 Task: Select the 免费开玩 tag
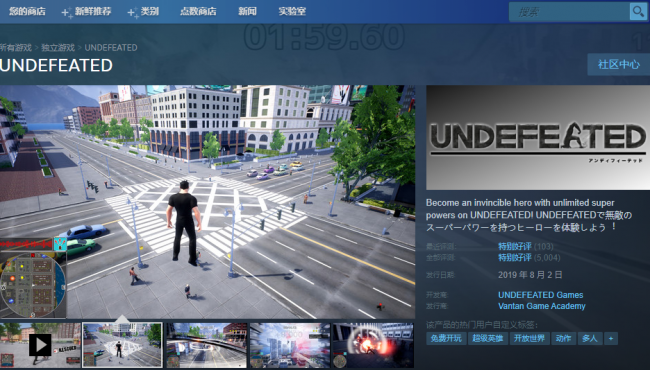click(446, 339)
